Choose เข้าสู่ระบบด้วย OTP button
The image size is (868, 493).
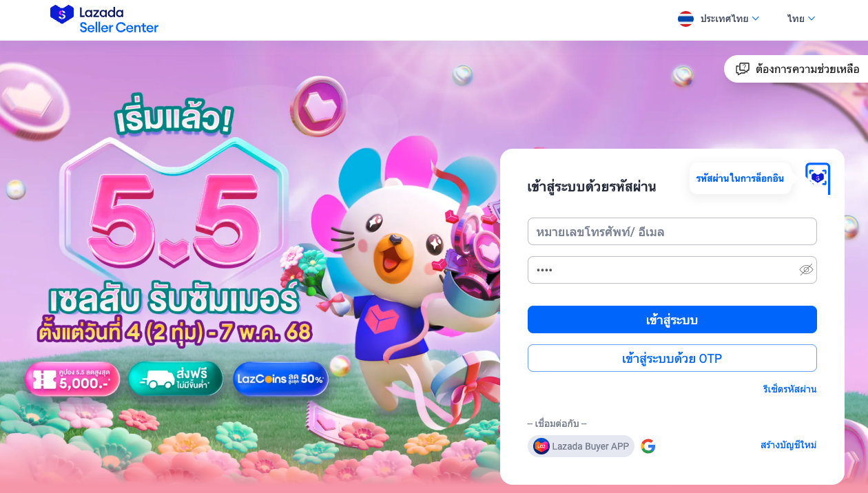[672, 358]
